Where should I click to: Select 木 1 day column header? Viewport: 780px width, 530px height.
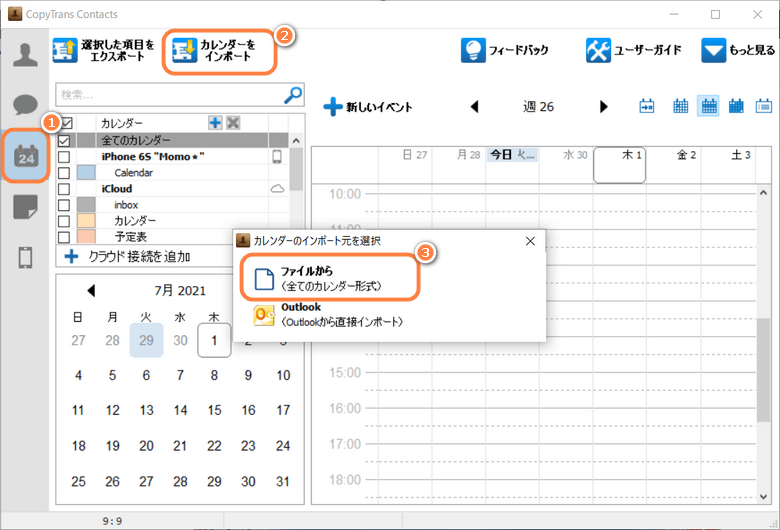pos(619,165)
